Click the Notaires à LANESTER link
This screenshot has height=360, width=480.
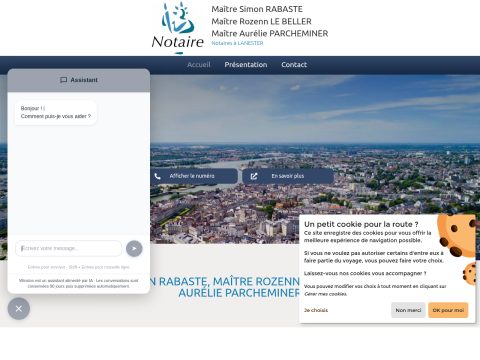coord(237,43)
